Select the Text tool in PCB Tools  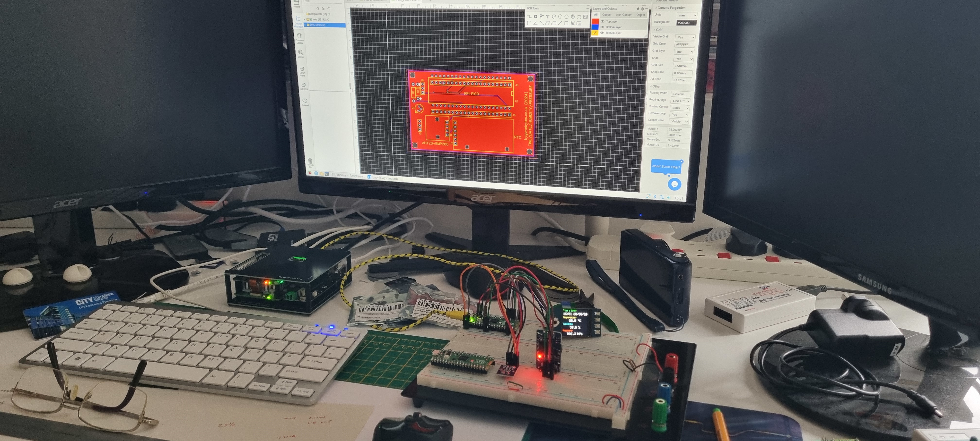[548, 17]
